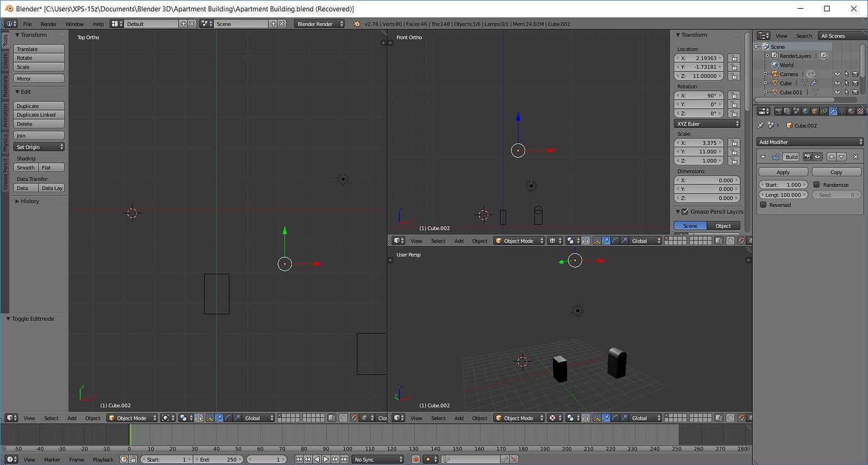Open the Material properties tab sphere icon
The image size is (868, 465).
point(851,111)
